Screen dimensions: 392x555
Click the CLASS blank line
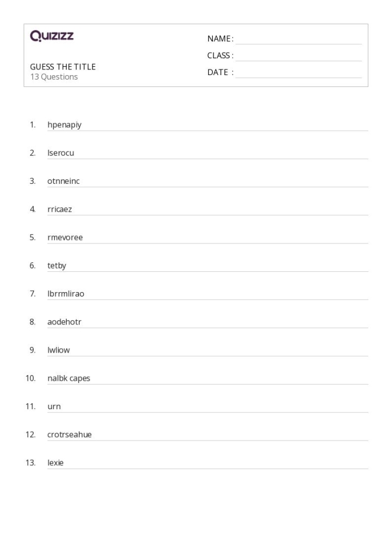point(298,61)
